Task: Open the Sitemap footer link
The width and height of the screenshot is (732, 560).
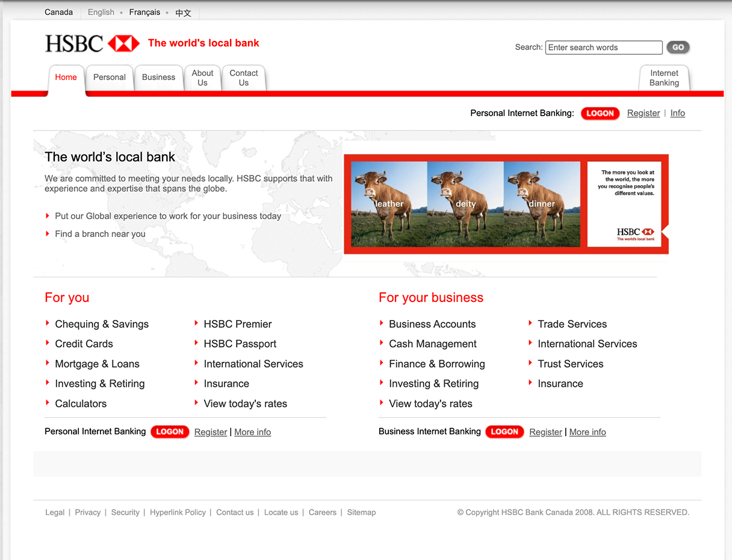Action: (361, 512)
